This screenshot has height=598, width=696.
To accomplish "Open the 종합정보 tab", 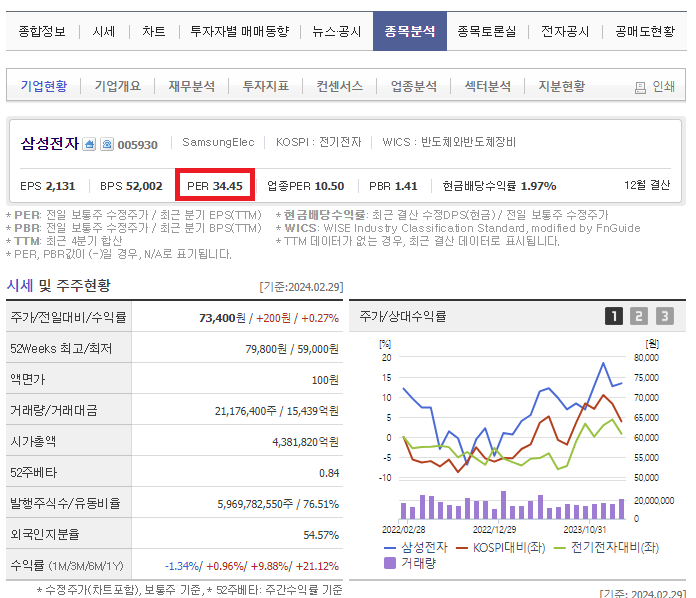I will (x=42, y=32).
